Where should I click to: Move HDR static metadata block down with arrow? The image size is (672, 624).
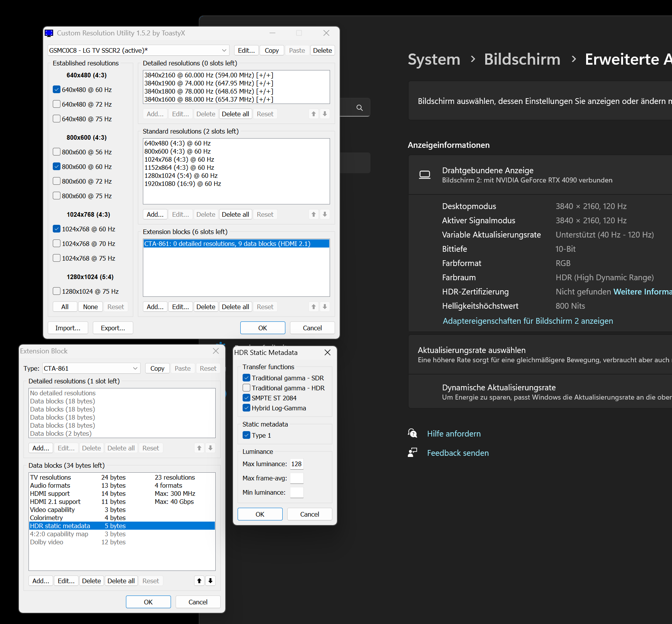pos(211,581)
